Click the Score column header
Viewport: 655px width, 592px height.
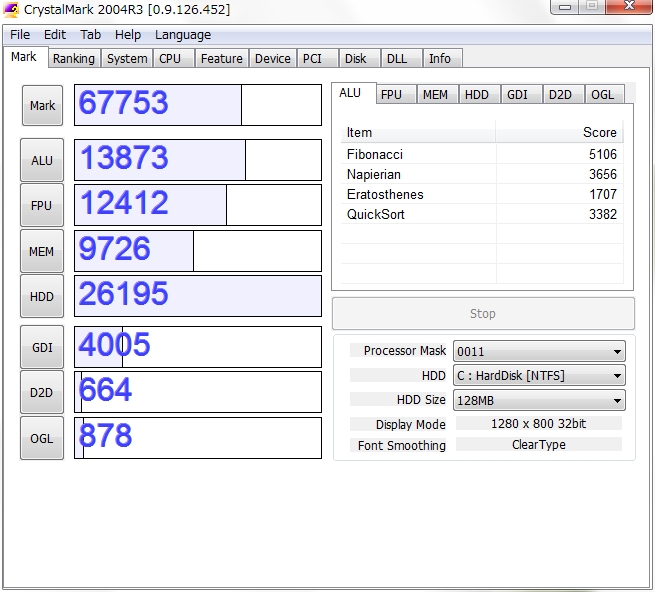(x=559, y=132)
